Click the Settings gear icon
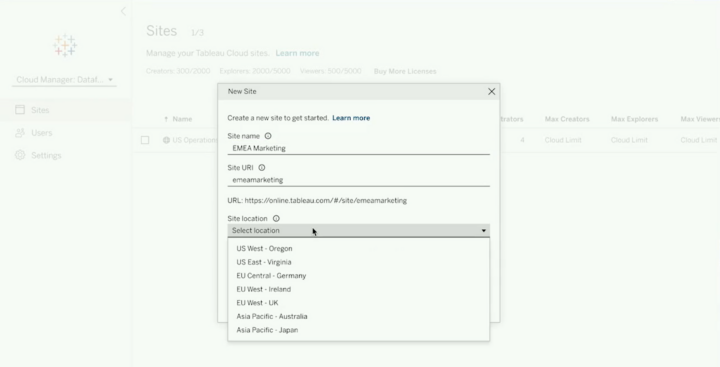This screenshot has height=367, width=720. pyautogui.click(x=20, y=155)
